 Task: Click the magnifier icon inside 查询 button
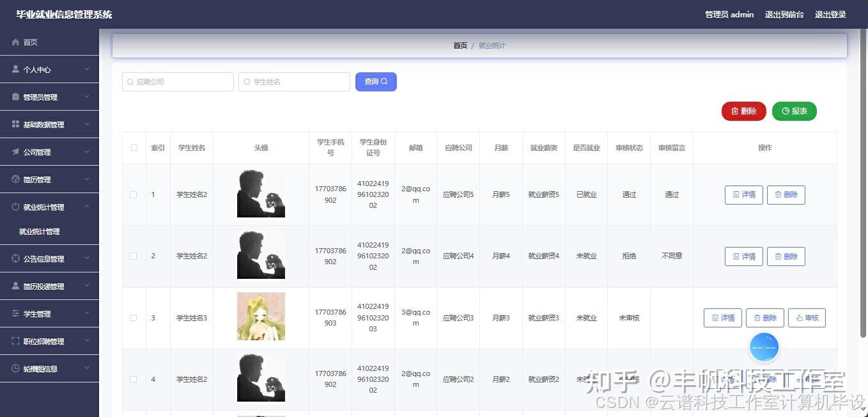(x=384, y=81)
